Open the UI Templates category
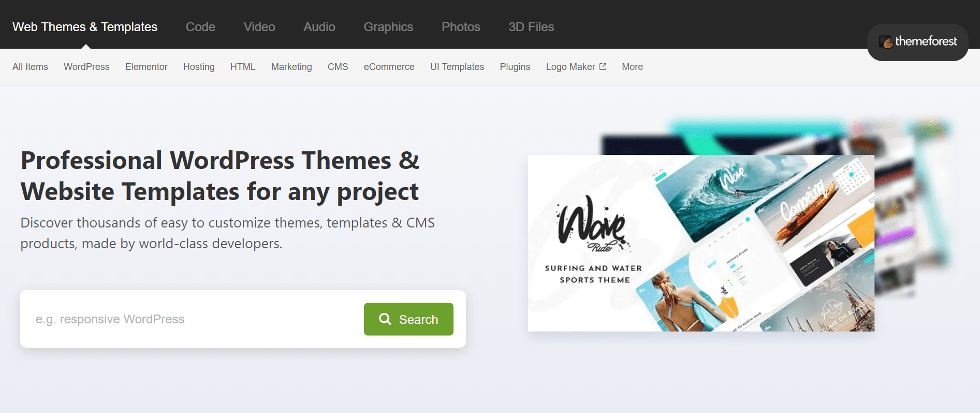 (457, 67)
